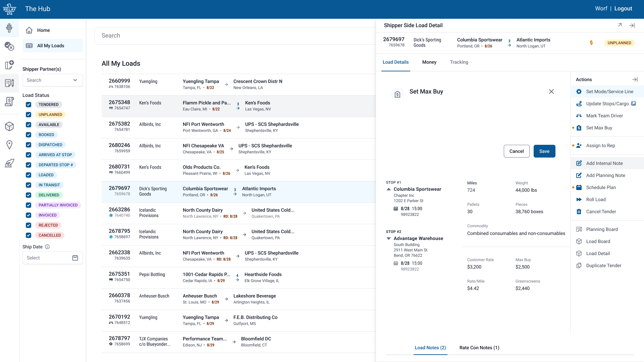Screen dimensions: 644x362
Task: Open the control tower sidebar icon
Action: [9, 28]
